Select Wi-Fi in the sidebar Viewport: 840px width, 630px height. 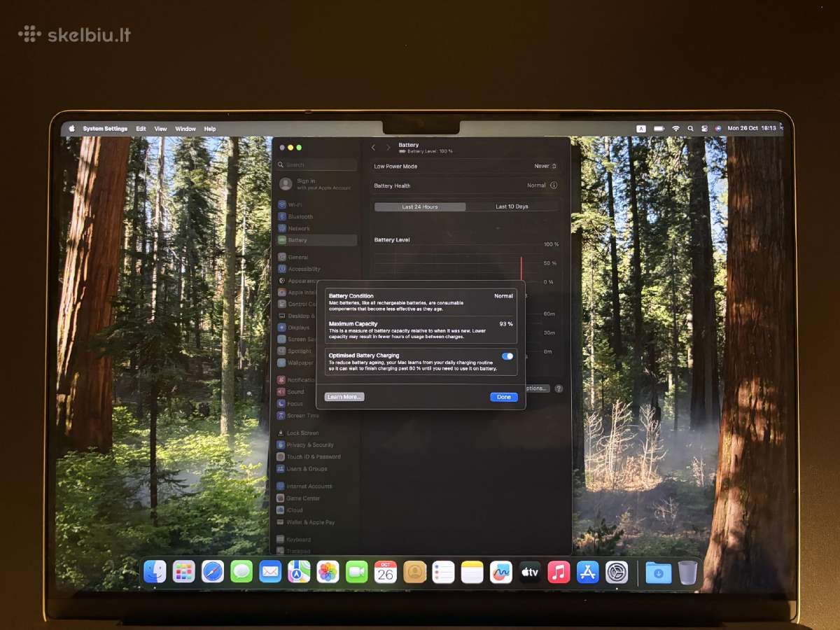click(316, 205)
